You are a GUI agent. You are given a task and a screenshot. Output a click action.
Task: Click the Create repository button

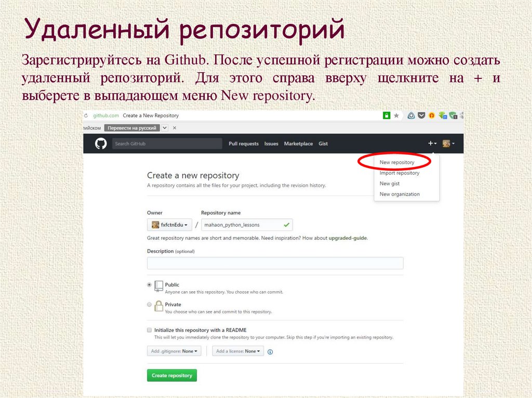click(x=172, y=375)
